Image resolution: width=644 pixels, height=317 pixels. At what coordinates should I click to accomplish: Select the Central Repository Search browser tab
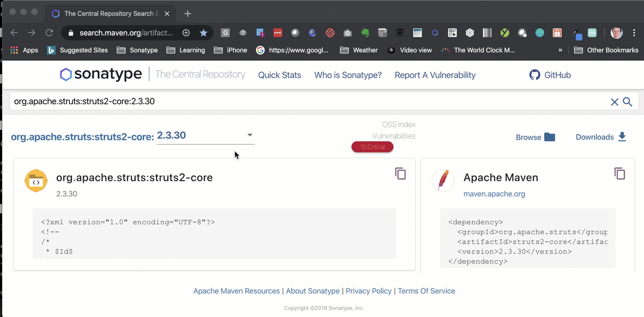pos(111,14)
